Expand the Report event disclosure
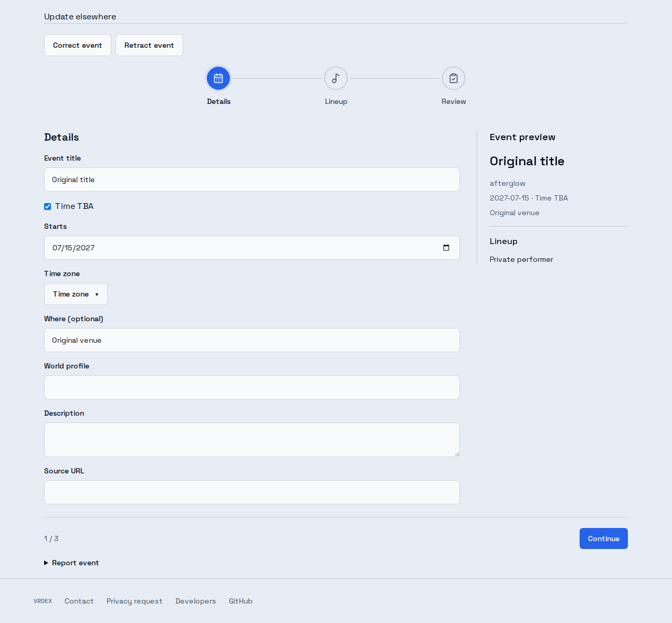 click(x=71, y=563)
